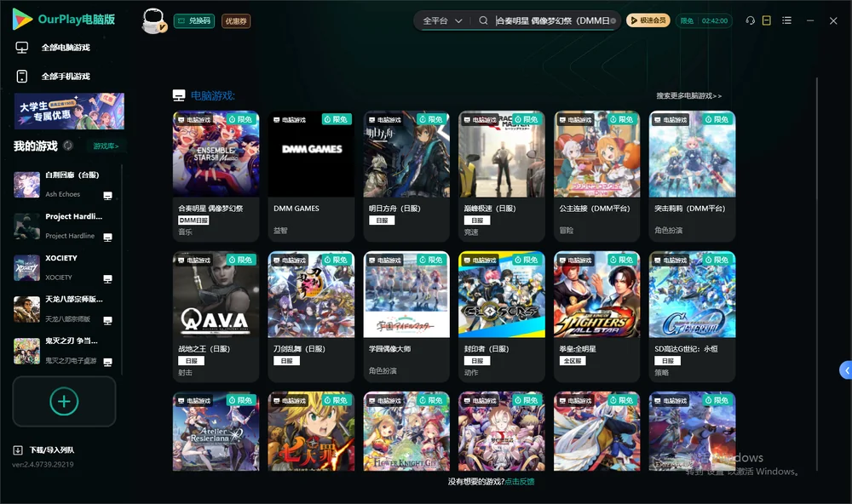Open the DMM GAMES card
The image size is (852, 504).
coord(311,176)
